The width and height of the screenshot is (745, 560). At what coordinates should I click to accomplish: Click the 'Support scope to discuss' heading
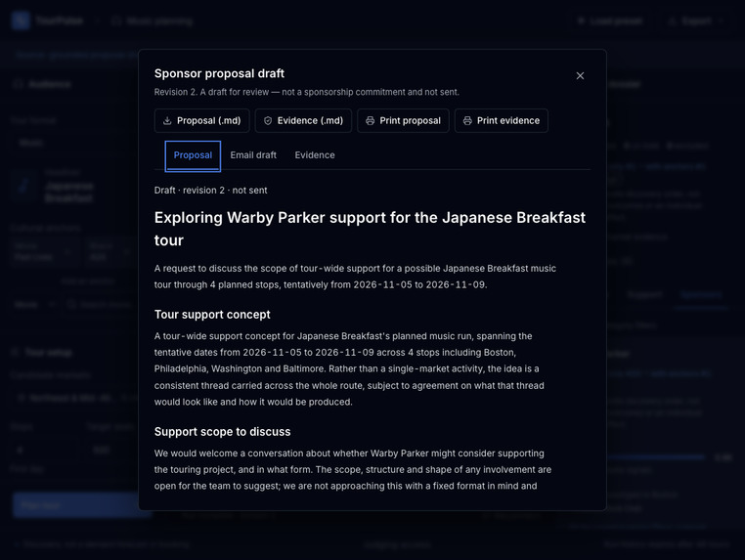coord(222,432)
